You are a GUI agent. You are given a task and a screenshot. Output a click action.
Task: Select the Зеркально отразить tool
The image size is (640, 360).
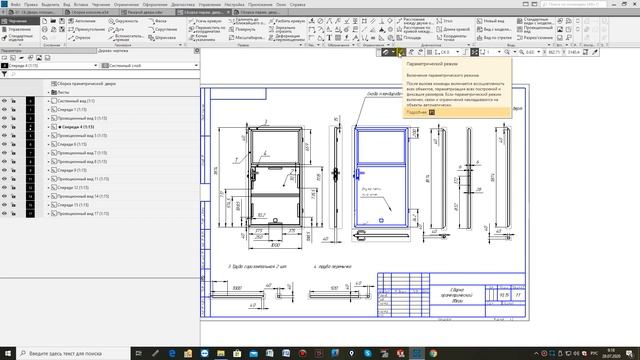pos(282,29)
